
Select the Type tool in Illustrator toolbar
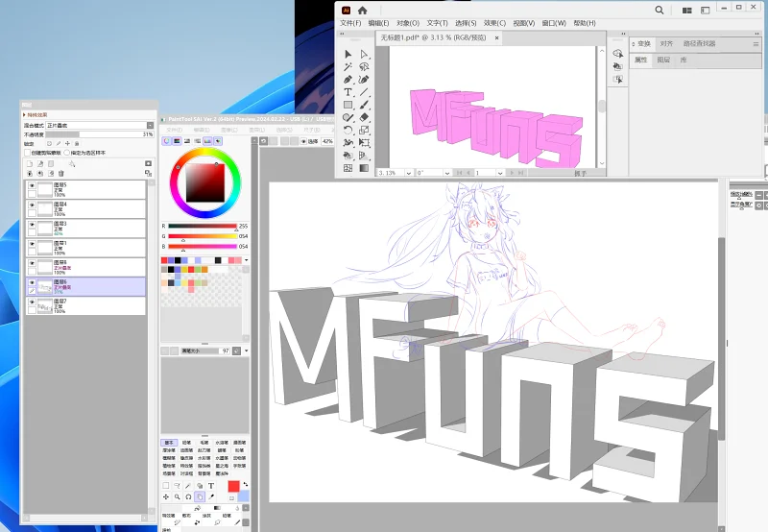tap(348, 92)
